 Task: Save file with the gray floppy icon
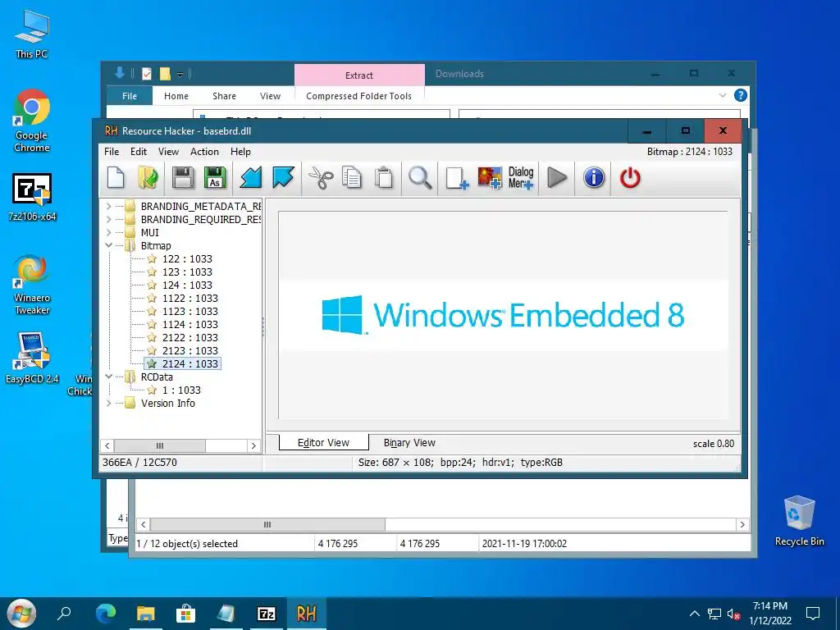coord(183,178)
